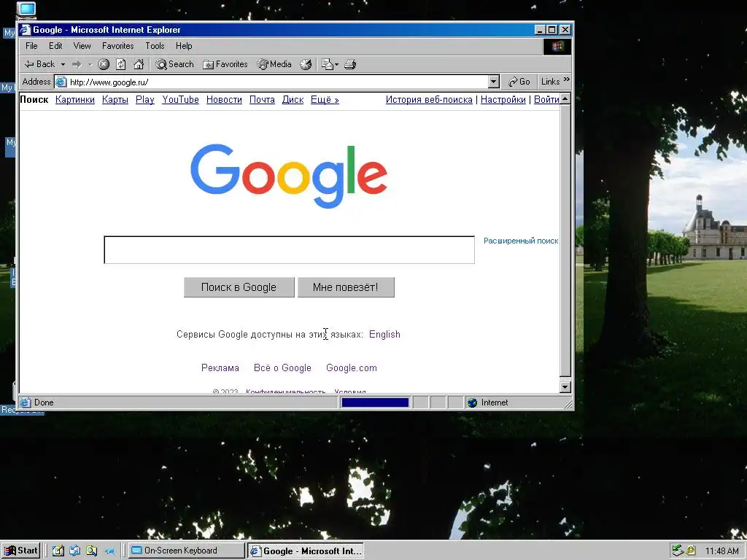This screenshot has width=747, height=560.
Task: Open the Почта link
Action: tap(262, 99)
